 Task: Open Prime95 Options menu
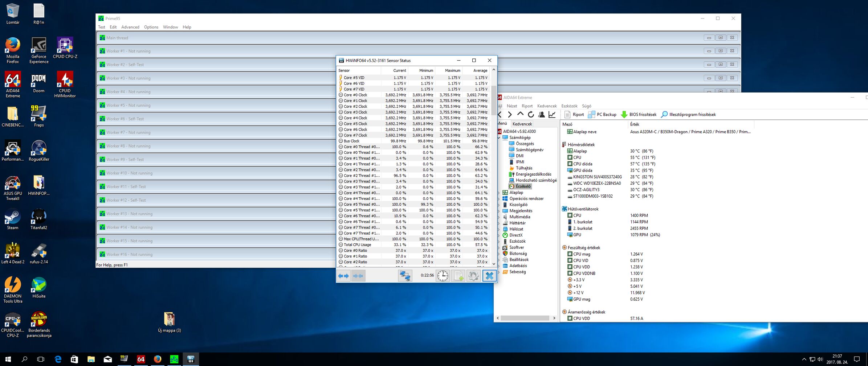tap(151, 27)
